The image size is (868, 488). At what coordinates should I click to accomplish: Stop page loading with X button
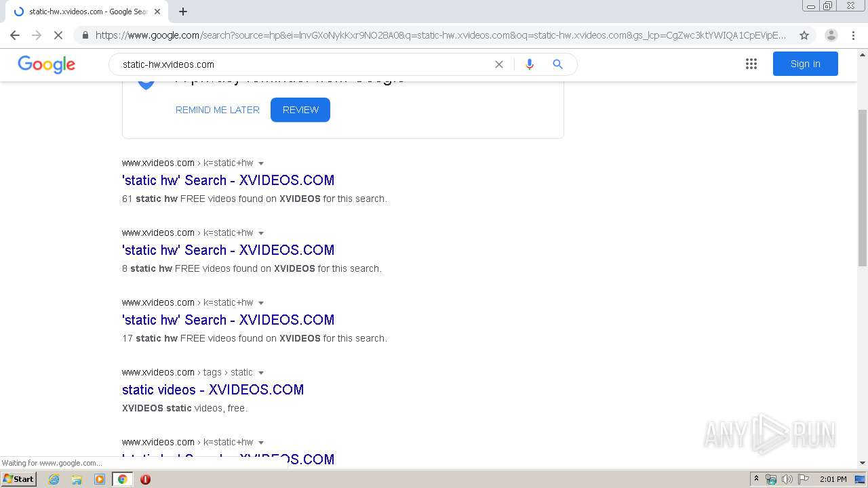pos(58,35)
